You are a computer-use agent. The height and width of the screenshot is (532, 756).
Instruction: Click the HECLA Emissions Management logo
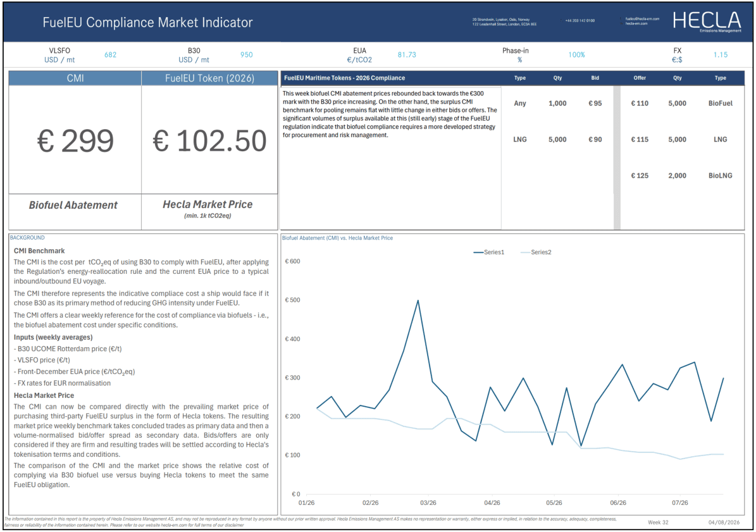coord(707,22)
